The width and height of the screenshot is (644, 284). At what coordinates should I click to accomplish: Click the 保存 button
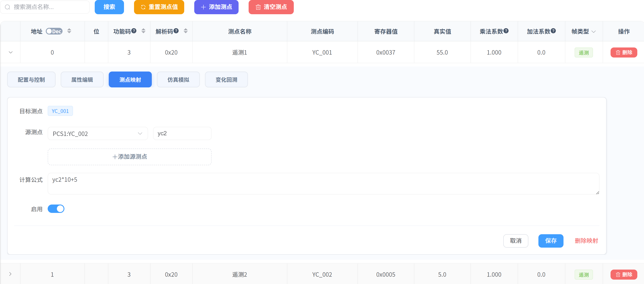[x=551, y=241]
